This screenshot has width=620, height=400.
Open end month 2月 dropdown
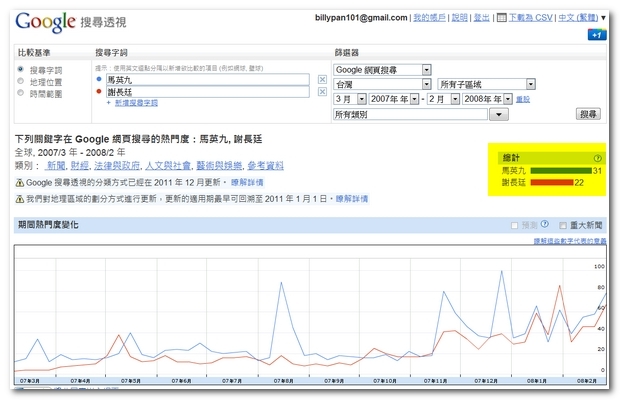click(x=443, y=99)
